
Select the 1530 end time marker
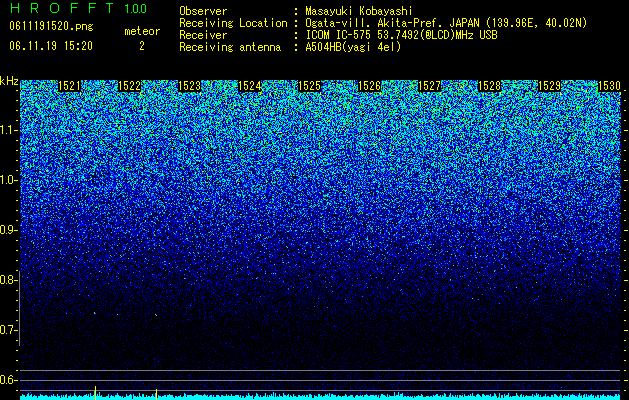click(609, 86)
